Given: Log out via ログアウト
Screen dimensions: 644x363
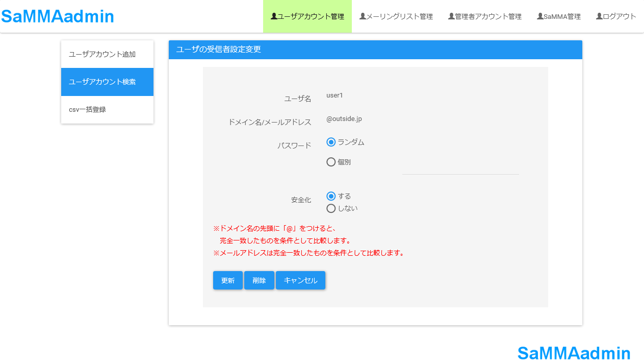Looking at the screenshot, I should [616, 16].
